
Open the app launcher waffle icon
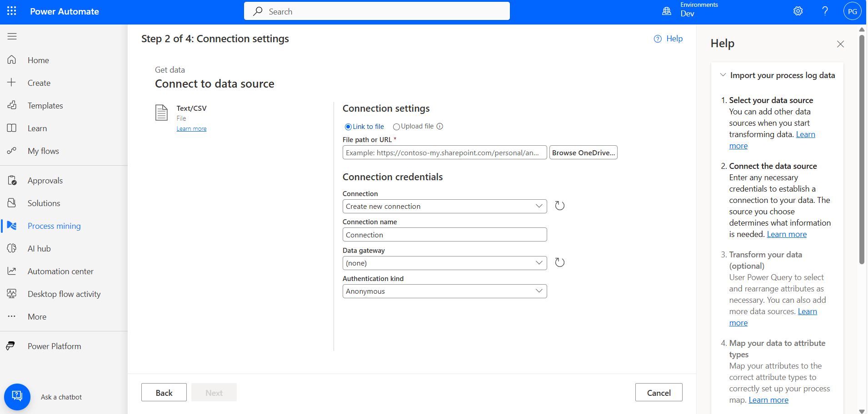(x=12, y=11)
